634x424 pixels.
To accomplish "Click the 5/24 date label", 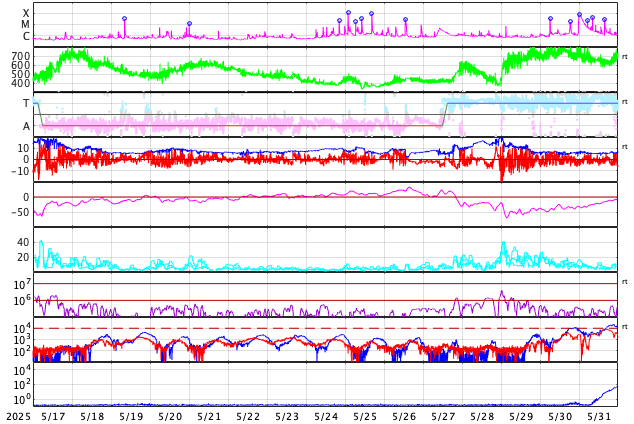I will pyautogui.click(x=326, y=416).
